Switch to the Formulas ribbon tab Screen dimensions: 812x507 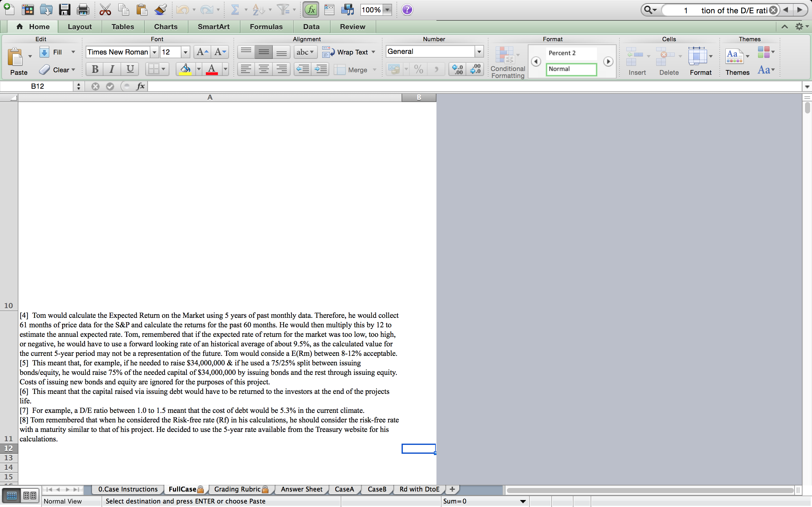[266, 27]
